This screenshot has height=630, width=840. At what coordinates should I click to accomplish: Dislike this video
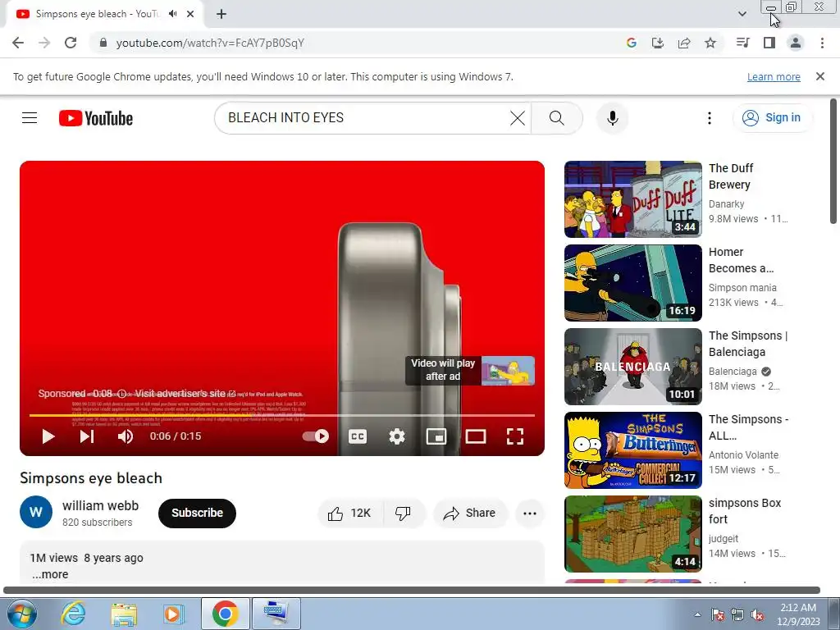pos(404,514)
